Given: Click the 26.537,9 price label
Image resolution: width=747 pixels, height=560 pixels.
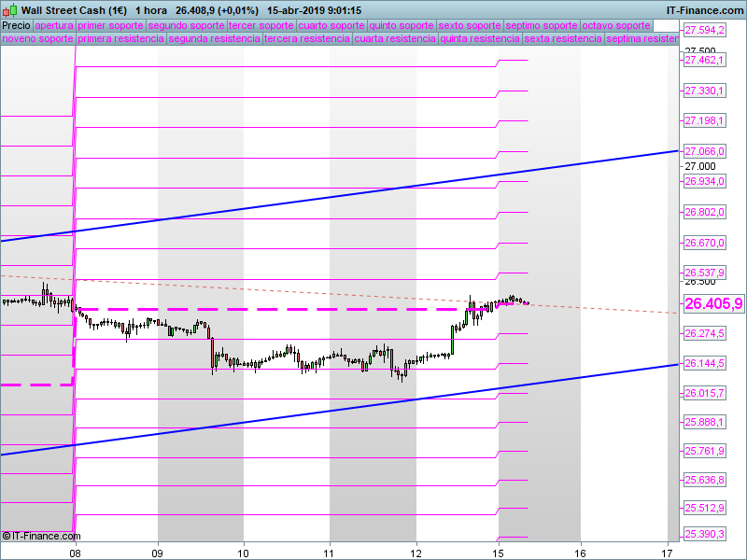Looking at the screenshot, I should coord(705,273).
